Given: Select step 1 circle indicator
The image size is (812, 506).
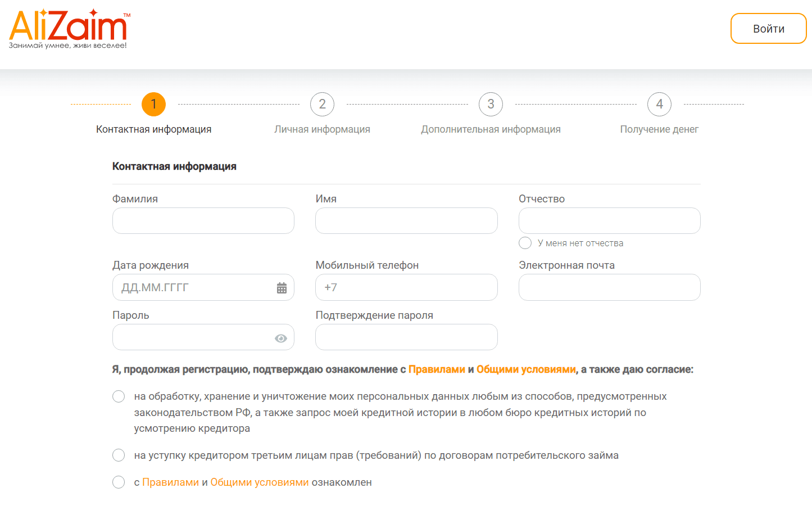Looking at the screenshot, I should point(153,104).
